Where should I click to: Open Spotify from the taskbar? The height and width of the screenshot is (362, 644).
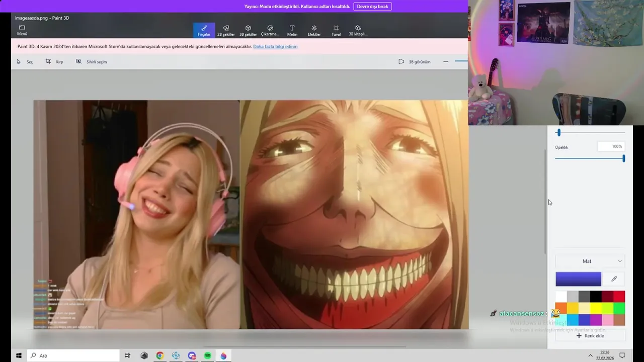pos(208,355)
